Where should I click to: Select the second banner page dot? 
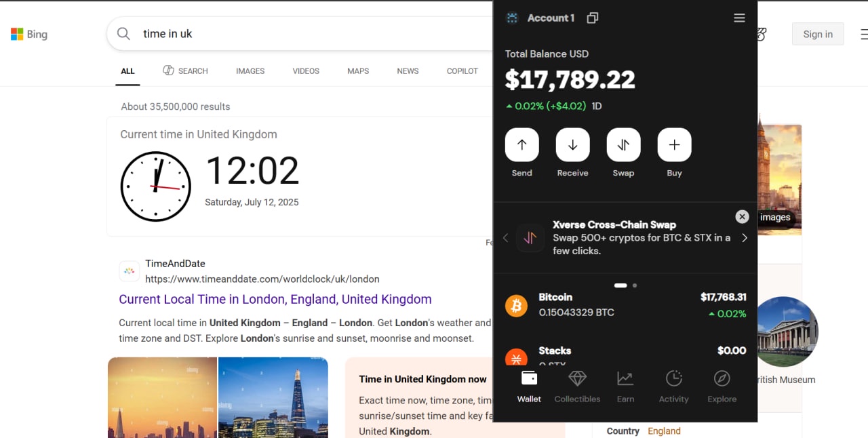tap(635, 285)
